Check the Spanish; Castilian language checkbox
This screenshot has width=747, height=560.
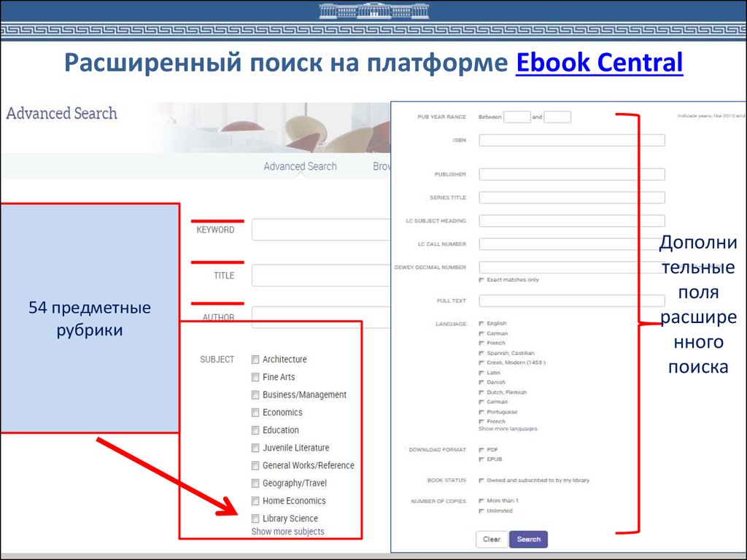point(481,354)
